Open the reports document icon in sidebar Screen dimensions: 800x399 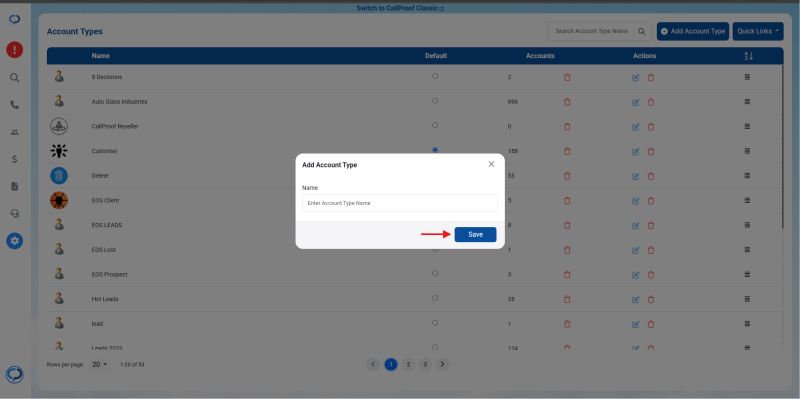15,186
